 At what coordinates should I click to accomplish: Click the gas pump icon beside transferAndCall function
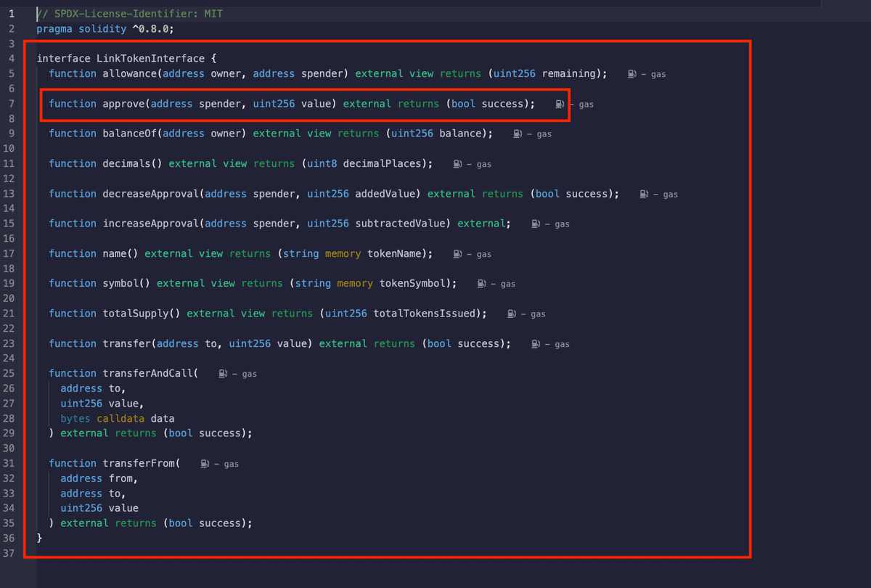(x=223, y=374)
